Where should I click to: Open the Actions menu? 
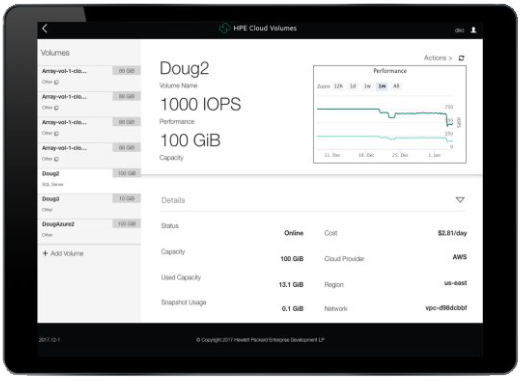pos(438,58)
